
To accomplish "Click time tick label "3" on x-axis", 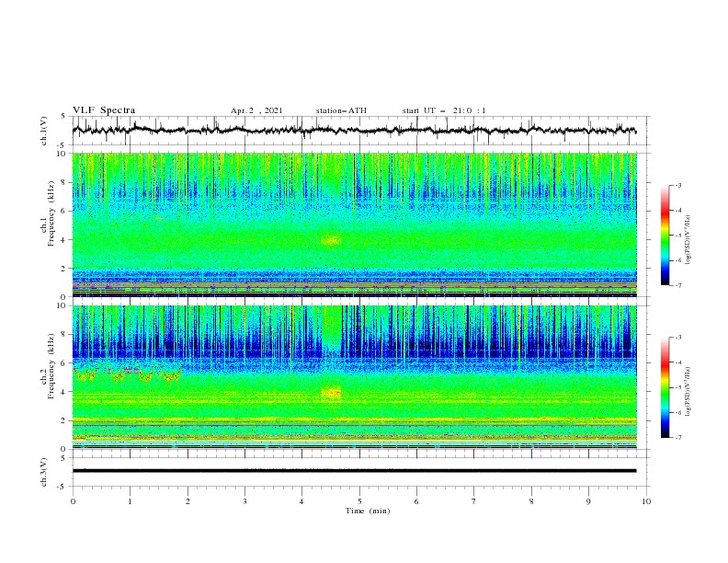I will pos(245,501).
